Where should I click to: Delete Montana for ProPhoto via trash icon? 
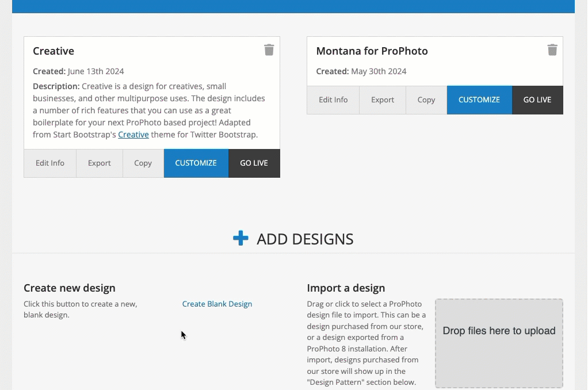(552, 50)
